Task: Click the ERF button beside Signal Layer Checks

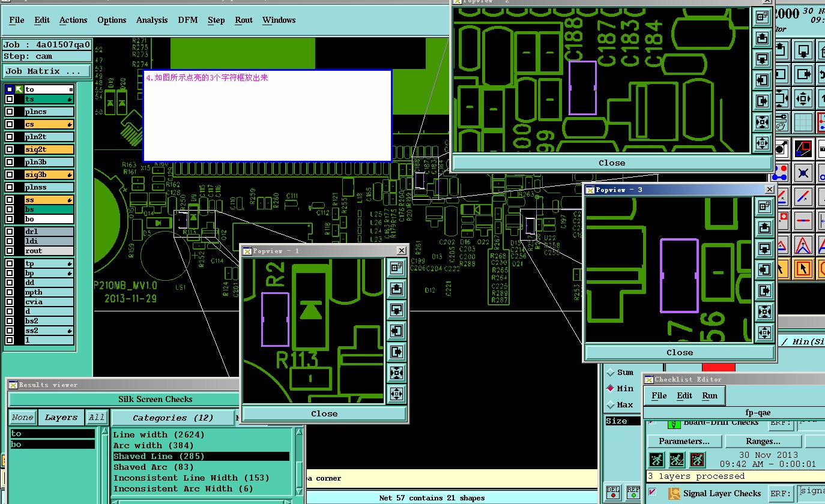Action: pyautogui.click(x=780, y=493)
